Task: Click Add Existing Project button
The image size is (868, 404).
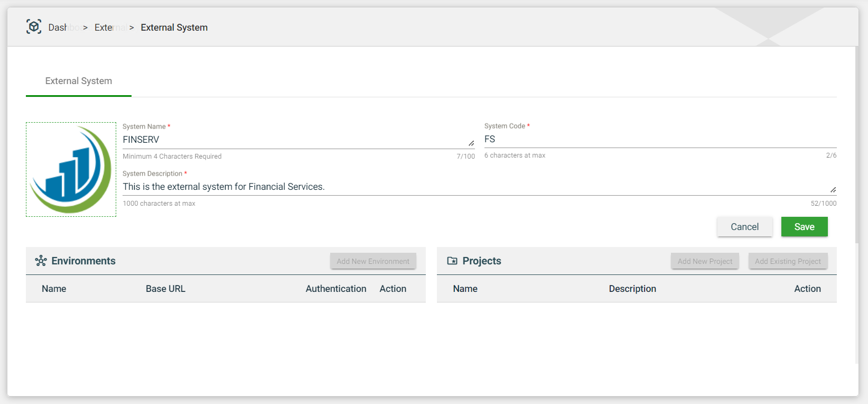Action: (788, 261)
